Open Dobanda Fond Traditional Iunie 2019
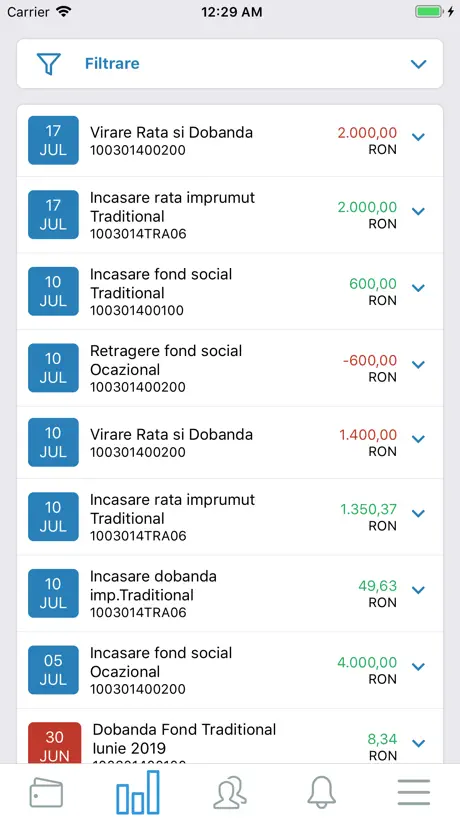460x818 pixels. click(x=230, y=737)
